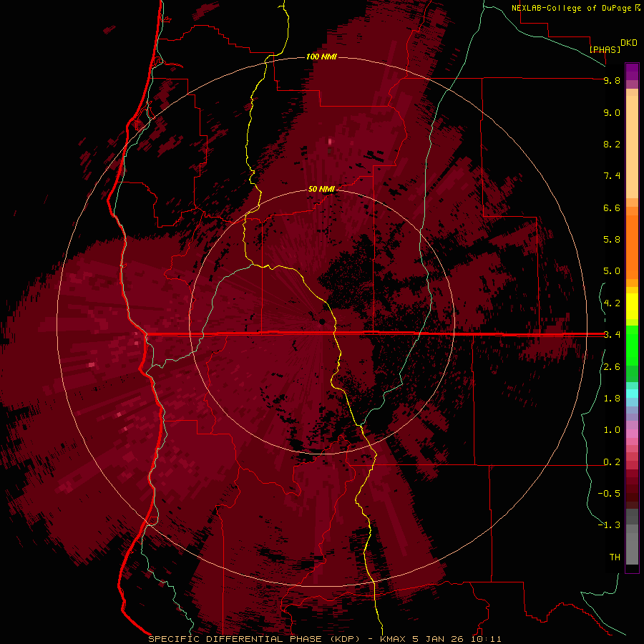644x644 pixels.
Task: Click the 4.2 scale value
Action: (612, 303)
